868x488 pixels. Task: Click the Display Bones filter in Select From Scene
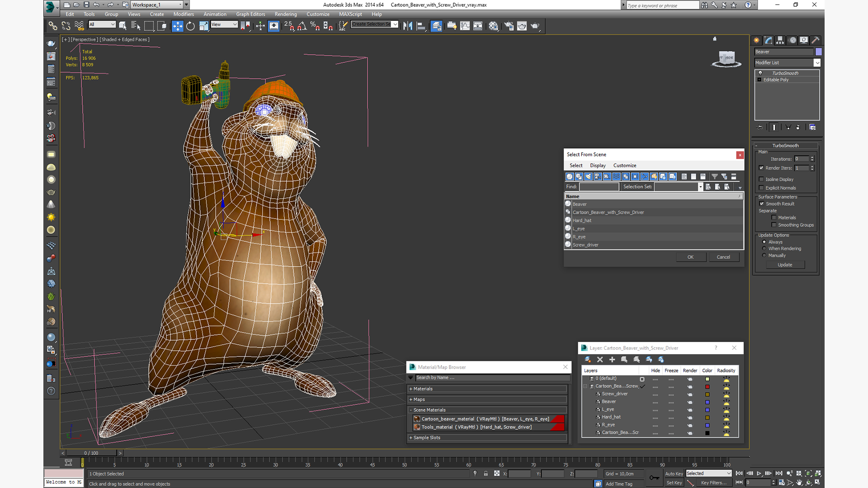point(645,177)
